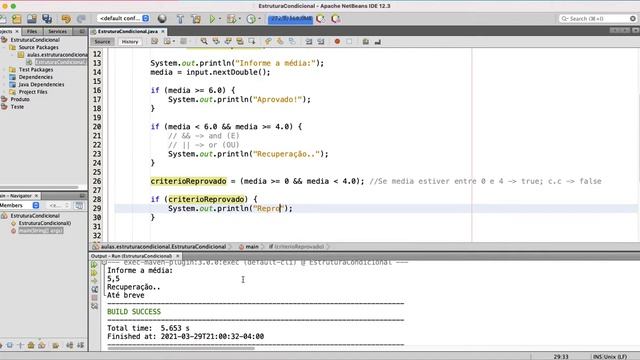
Task: Select EstruturaCondicional() constructor in Navigator
Action: click(x=45, y=223)
